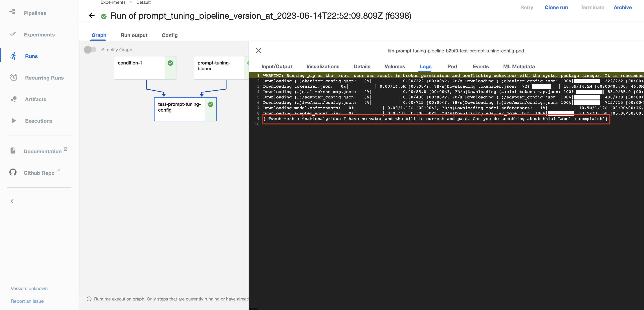Select the Artifacts icon
Image resolution: width=644 pixels, height=310 pixels.
click(13, 99)
